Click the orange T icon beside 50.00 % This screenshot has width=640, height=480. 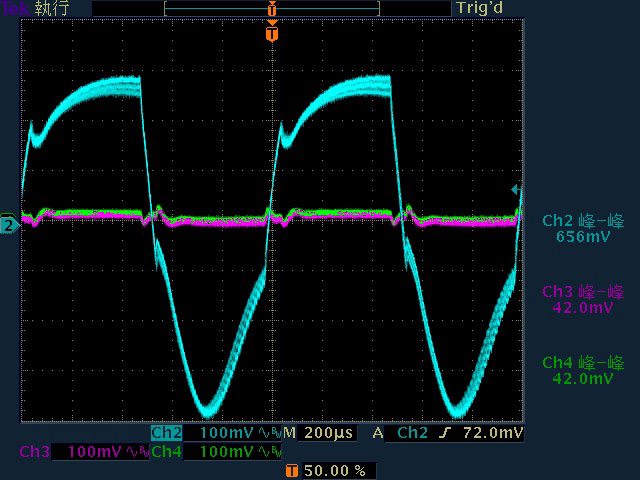click(291, 470)
